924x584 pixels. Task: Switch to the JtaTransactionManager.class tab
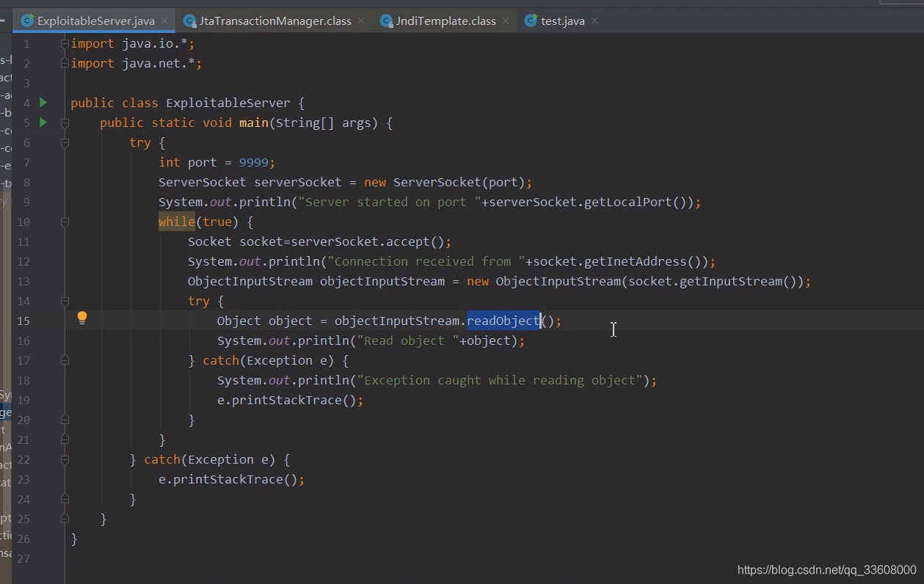[274, 21]
